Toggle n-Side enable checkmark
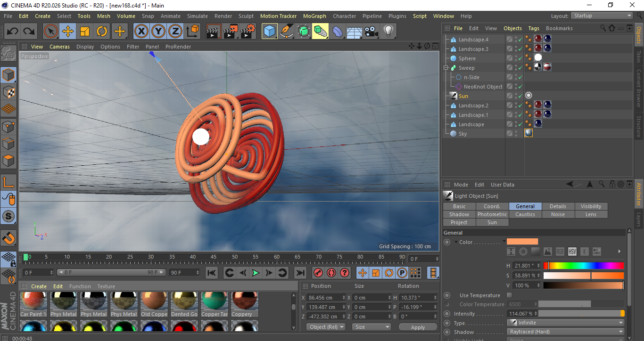 click(520, 77)
